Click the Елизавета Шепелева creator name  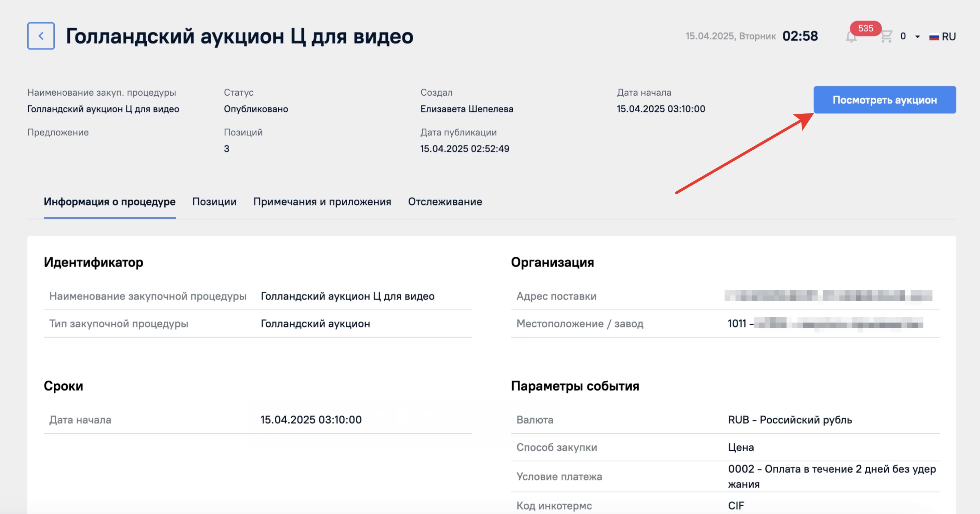(466, 109)
